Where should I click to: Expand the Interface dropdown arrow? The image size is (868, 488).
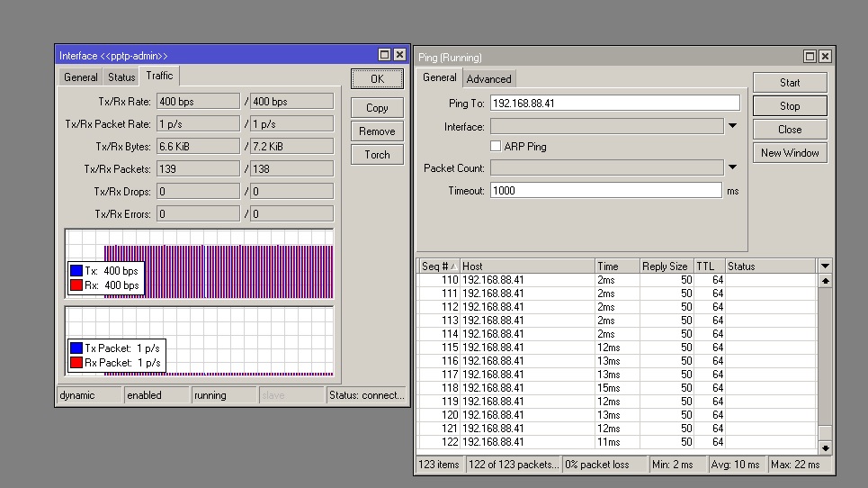coord(732,127)
